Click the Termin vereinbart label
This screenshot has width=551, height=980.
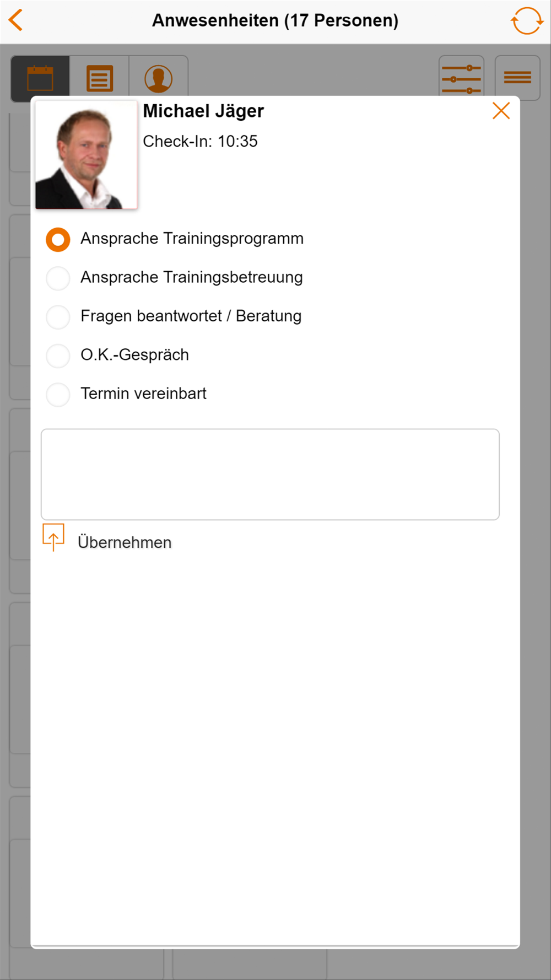pyautogui.click(x=143, y=394)
